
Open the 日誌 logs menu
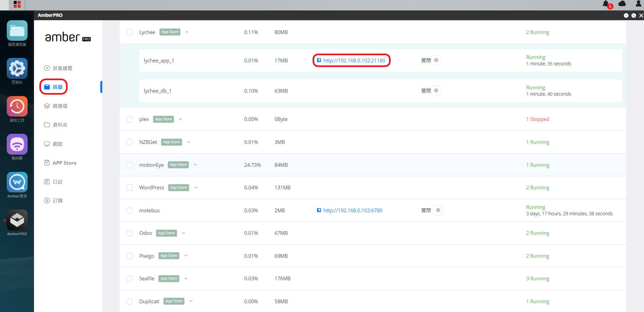[x=53, y=182]
